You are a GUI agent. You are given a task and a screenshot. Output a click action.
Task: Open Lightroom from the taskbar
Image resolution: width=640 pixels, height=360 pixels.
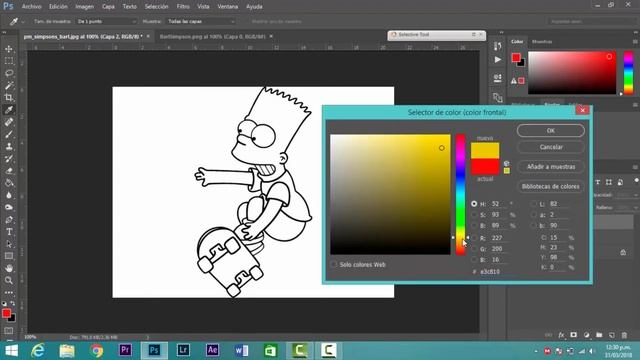pos(183,351)
